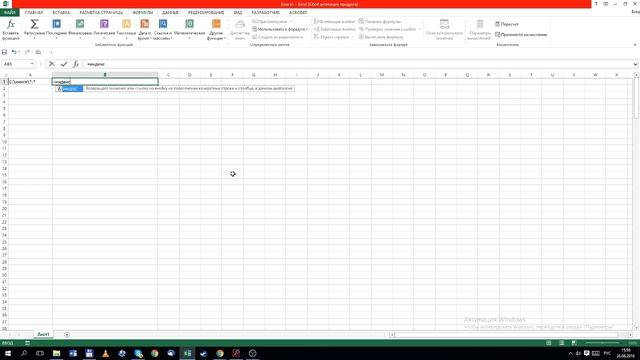Switch to Normal view in status bar

[x=549, y=343]
